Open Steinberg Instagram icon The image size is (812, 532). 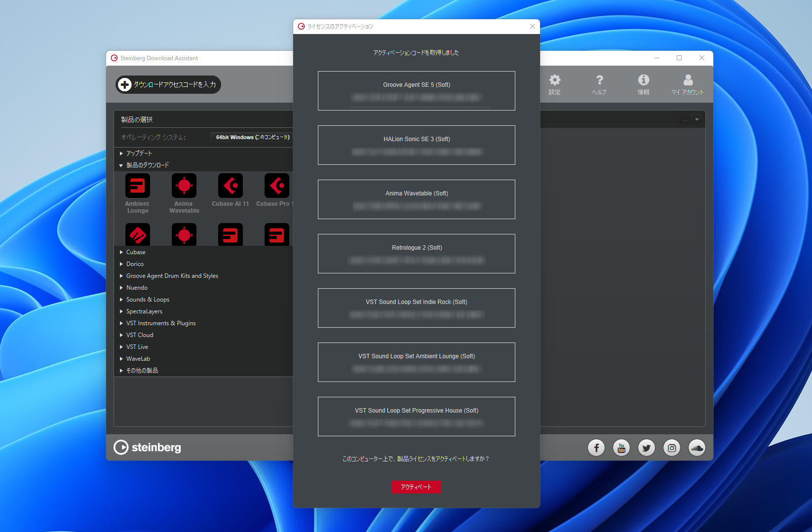click(672, 448)
